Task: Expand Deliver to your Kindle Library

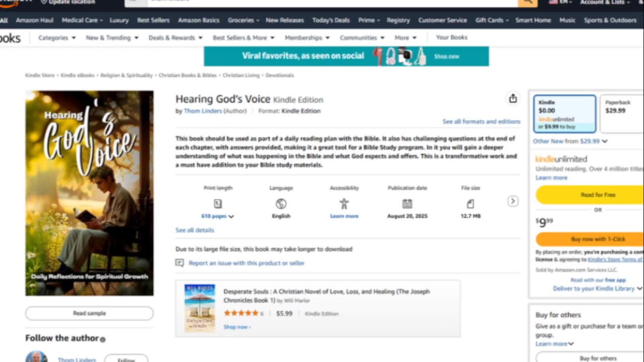Action: [x=597, y=289]
